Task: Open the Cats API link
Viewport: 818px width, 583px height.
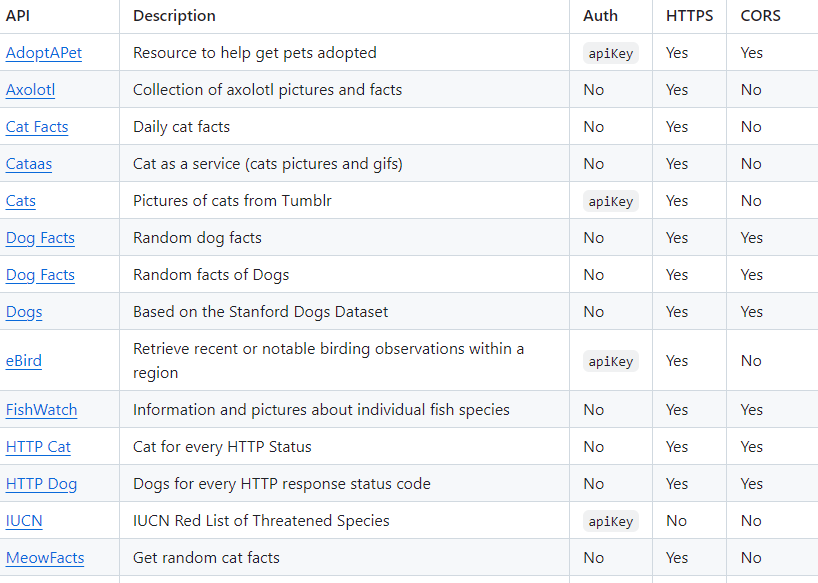Action: point(21,201)
